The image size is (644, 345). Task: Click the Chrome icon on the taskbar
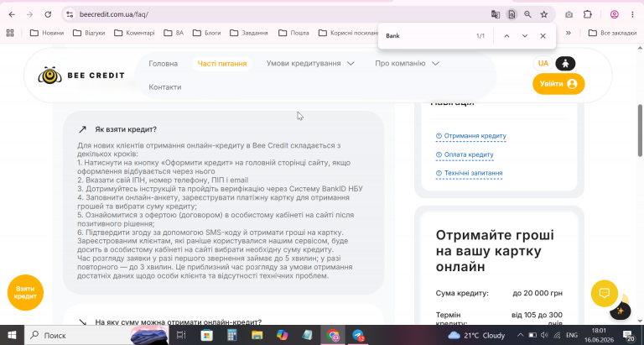333,335
